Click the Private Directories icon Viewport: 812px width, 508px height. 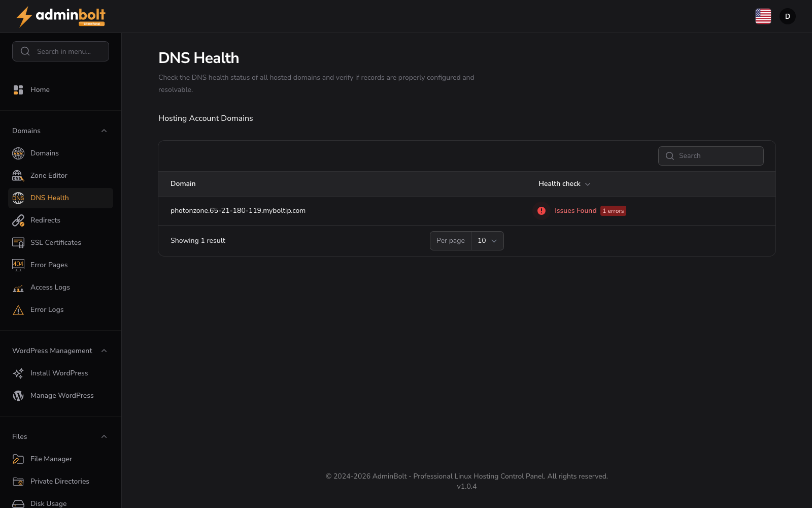(18, 482)
